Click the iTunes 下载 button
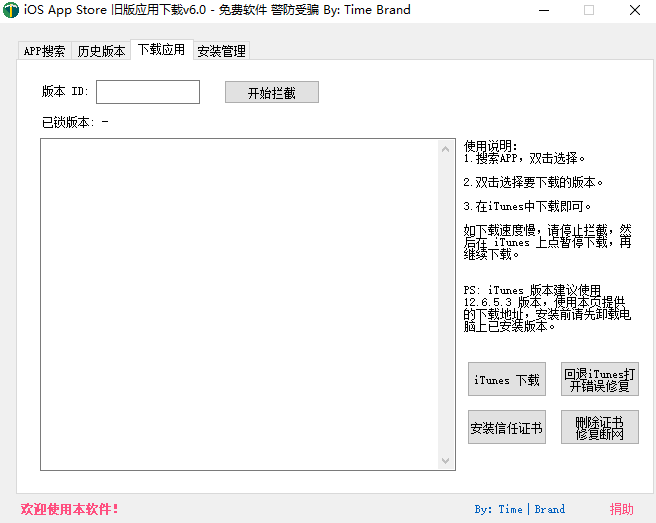The width and height of the screenshot is (656, 523). click(507, 380)
